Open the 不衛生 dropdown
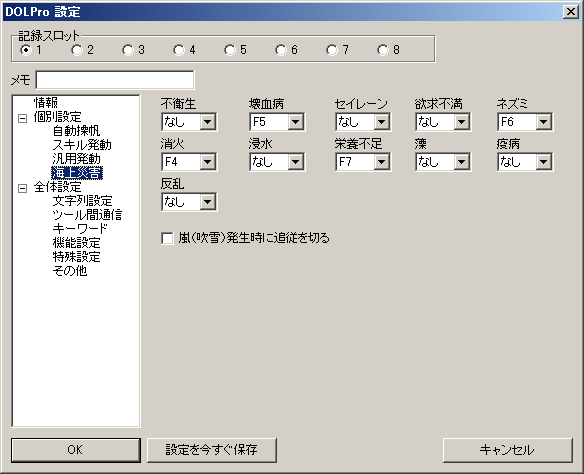 (189, 122)
